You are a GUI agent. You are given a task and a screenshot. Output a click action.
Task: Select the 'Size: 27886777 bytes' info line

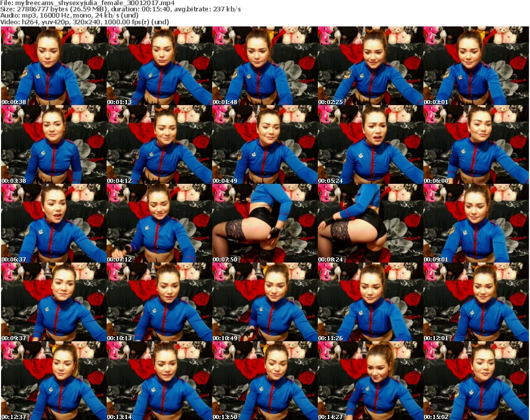(x=120, y=9)
